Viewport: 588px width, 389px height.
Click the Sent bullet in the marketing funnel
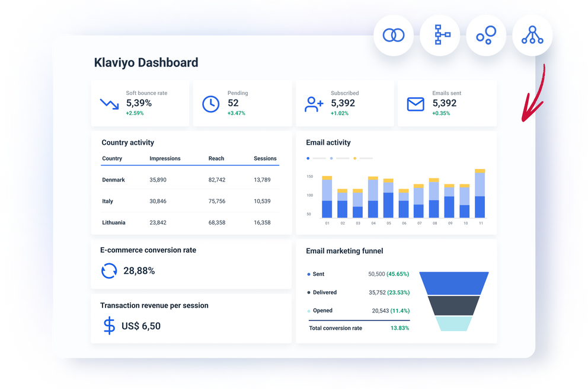click(x=308, y=274)
